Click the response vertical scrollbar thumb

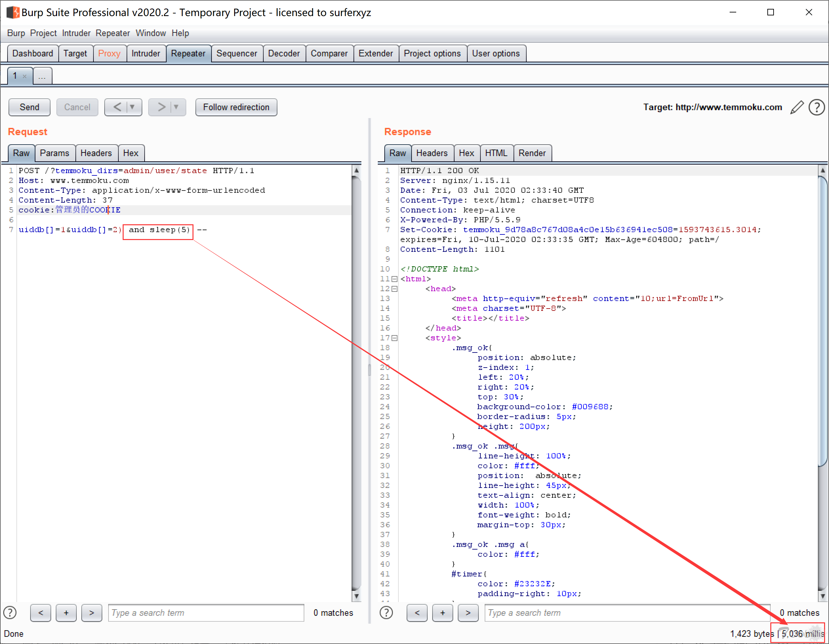[822, 321]
